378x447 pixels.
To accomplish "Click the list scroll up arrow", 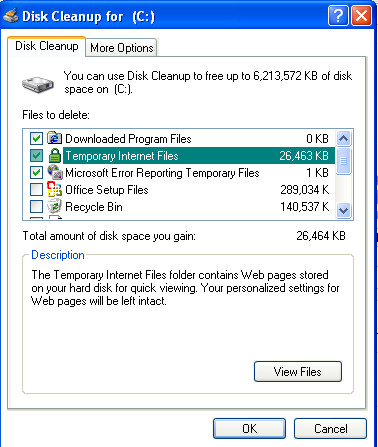I will pyautogui.click(x=343, y=138).
